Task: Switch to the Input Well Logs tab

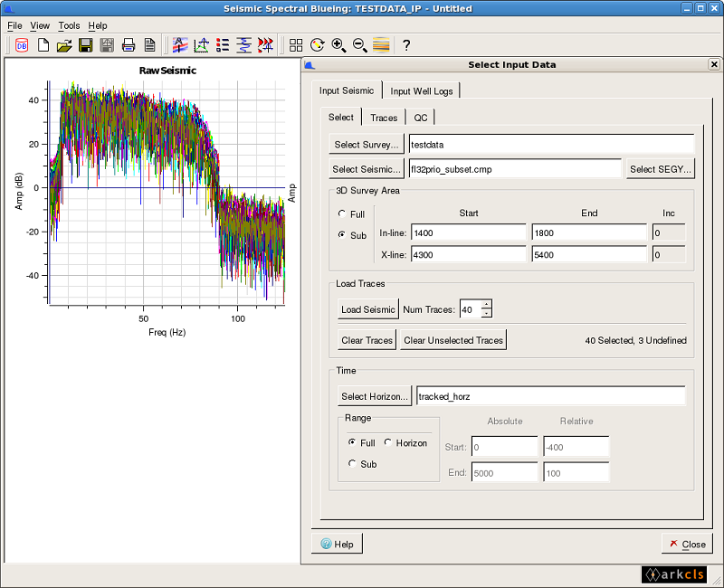Action: point(421,90)
